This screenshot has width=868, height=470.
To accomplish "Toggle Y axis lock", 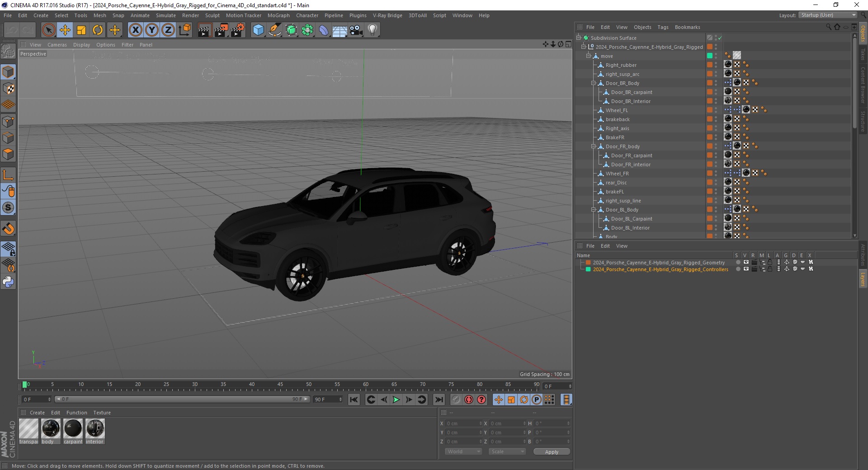I will (x=152, y=30).
